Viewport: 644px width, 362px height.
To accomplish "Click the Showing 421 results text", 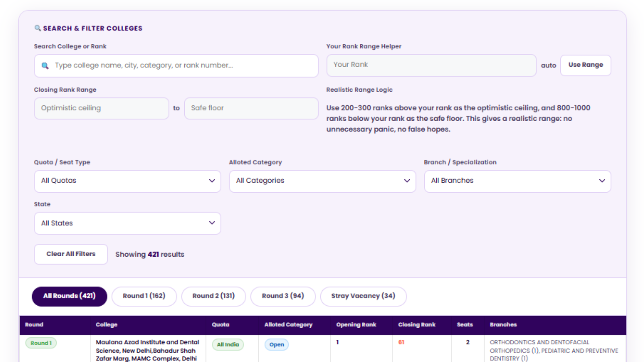I will (x=150, y=255).
